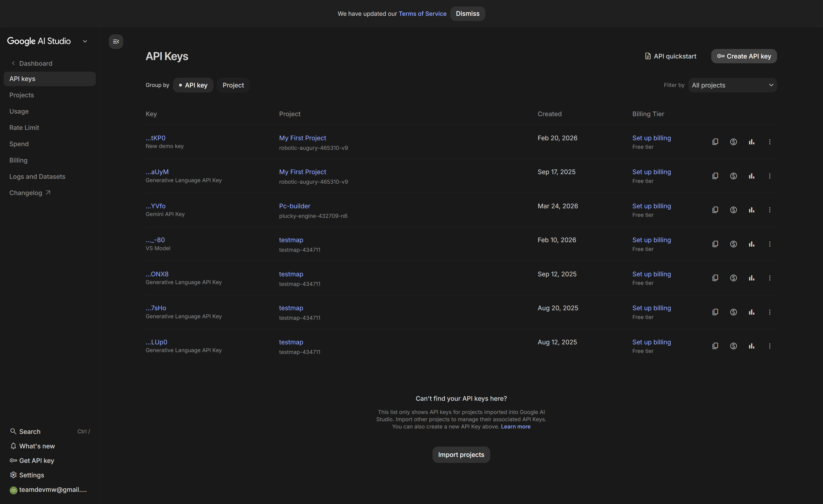Open the Terms of Service link
This screenshot has height=504, width=823.
click(x=423, y=14)
